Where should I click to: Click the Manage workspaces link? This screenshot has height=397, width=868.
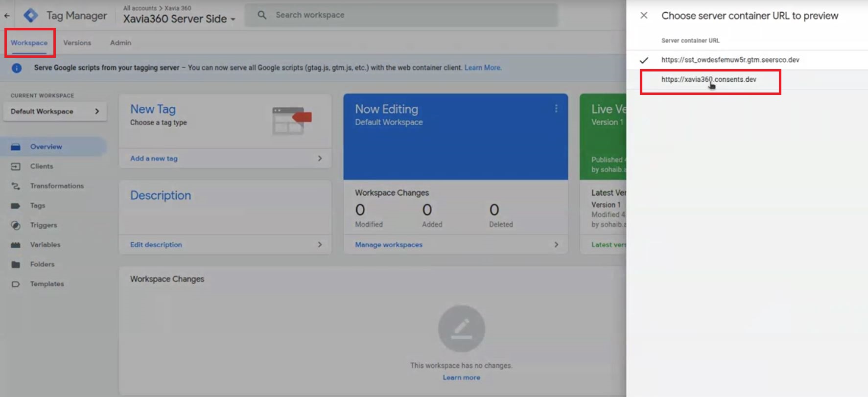tap(389, 245)
